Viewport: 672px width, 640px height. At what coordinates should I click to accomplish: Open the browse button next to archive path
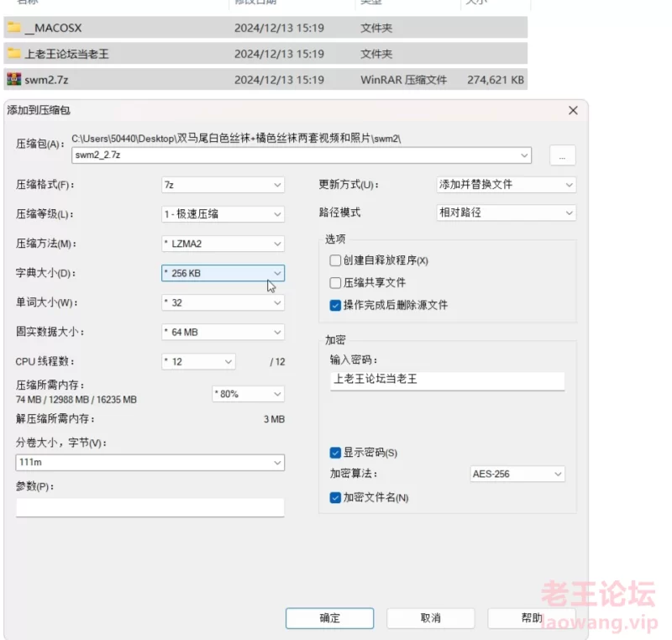pos(562,155)
